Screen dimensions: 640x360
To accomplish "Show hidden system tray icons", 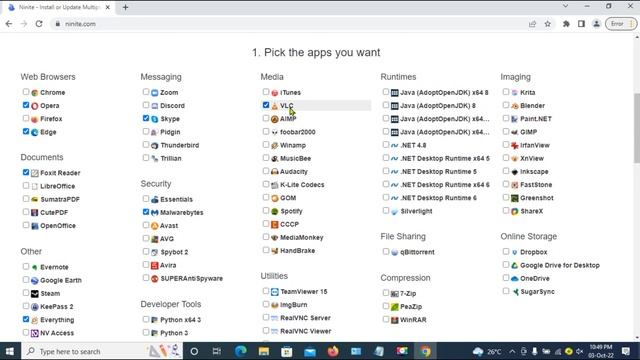I will 512,351.
